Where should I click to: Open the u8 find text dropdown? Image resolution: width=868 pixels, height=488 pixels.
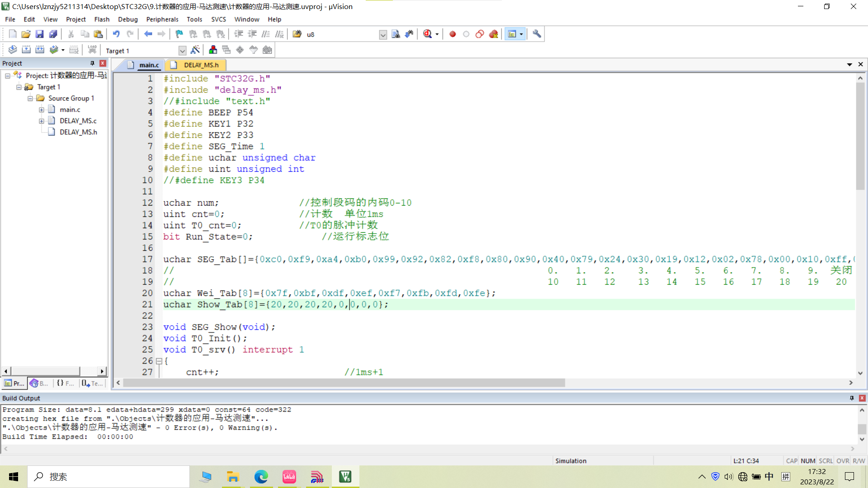point(383,35)
